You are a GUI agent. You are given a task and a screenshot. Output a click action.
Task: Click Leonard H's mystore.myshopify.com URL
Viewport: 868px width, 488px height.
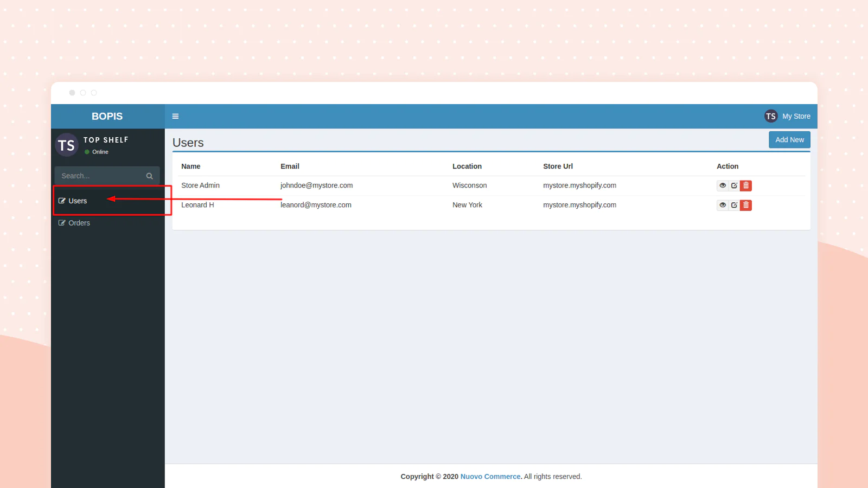[x=579, y=205]
